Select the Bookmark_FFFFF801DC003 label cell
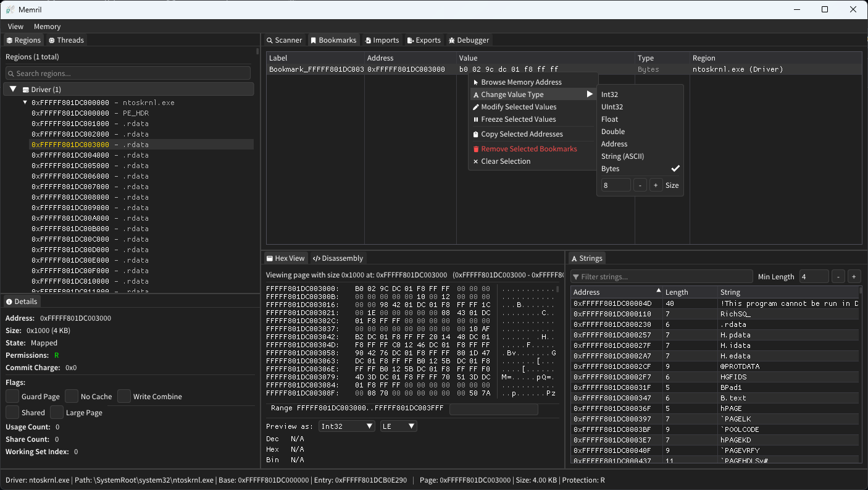The height and width of the screenshot is (490, 868). [x=315, y=69]
